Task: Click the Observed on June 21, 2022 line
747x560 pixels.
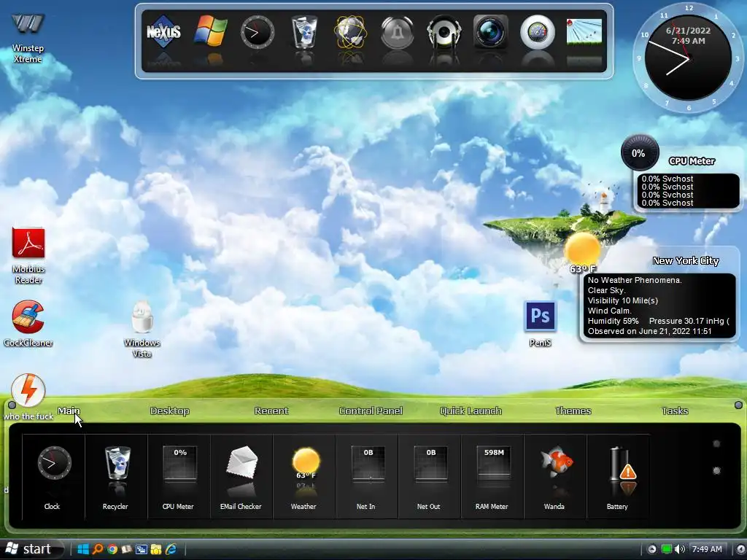Action: 650,332
